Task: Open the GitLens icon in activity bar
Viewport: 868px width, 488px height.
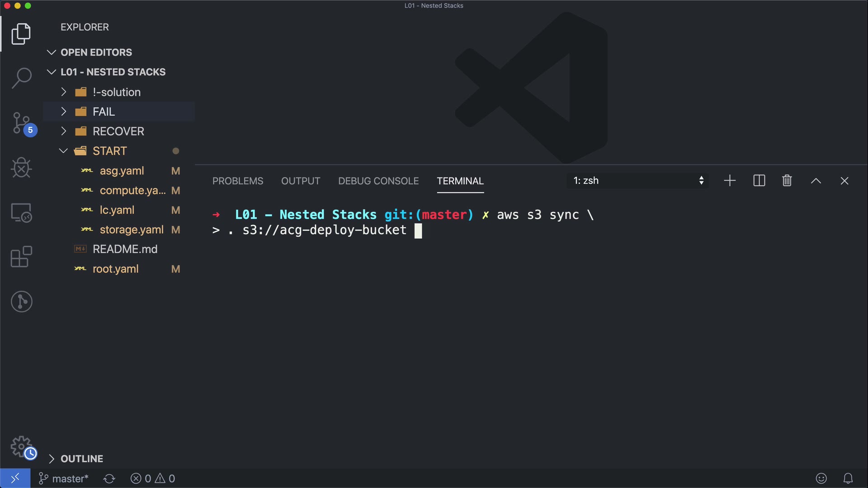Action: tap(21, 301)
